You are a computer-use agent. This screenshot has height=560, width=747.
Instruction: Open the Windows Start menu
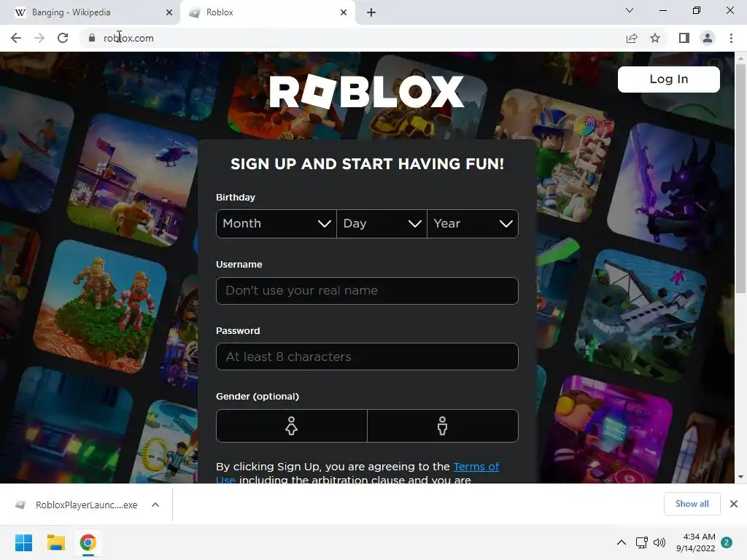(23, 542)
